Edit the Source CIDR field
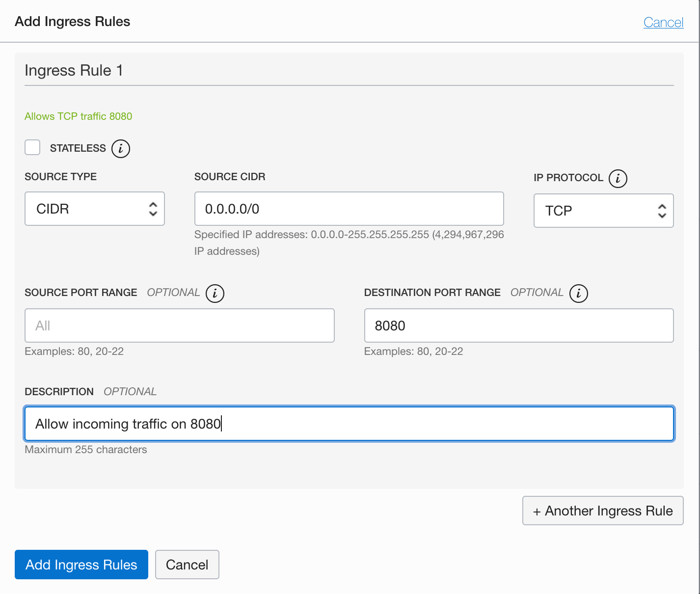Image resolution: width=700 pixels, height=594 pixels. click(349, 209)
